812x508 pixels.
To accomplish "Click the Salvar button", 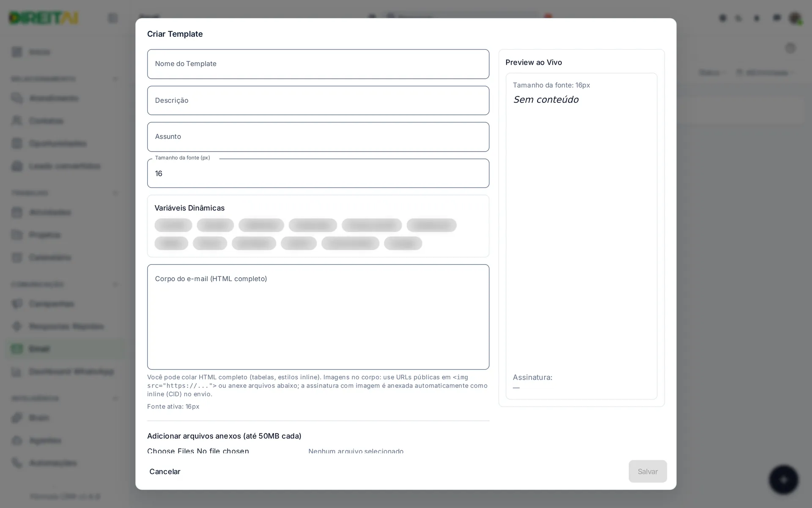I will [x=647, y=471].
